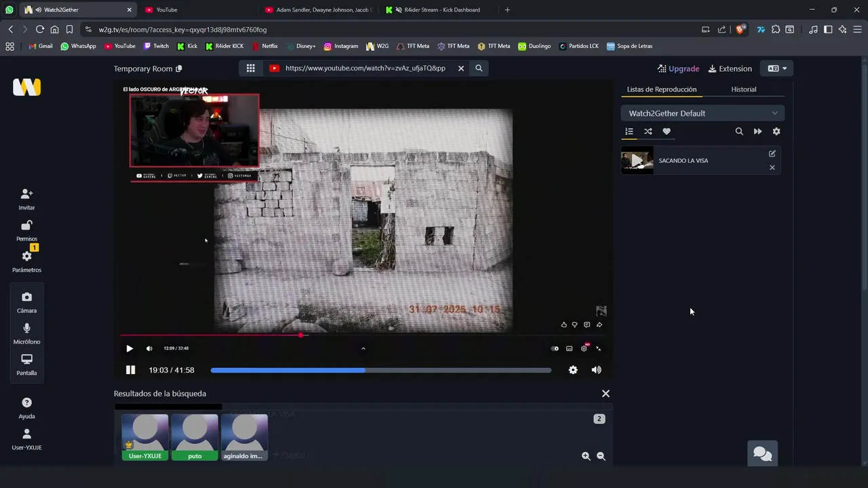Enable the Micrófono in sidebar
868x488 pixels.
click(26, 333)
